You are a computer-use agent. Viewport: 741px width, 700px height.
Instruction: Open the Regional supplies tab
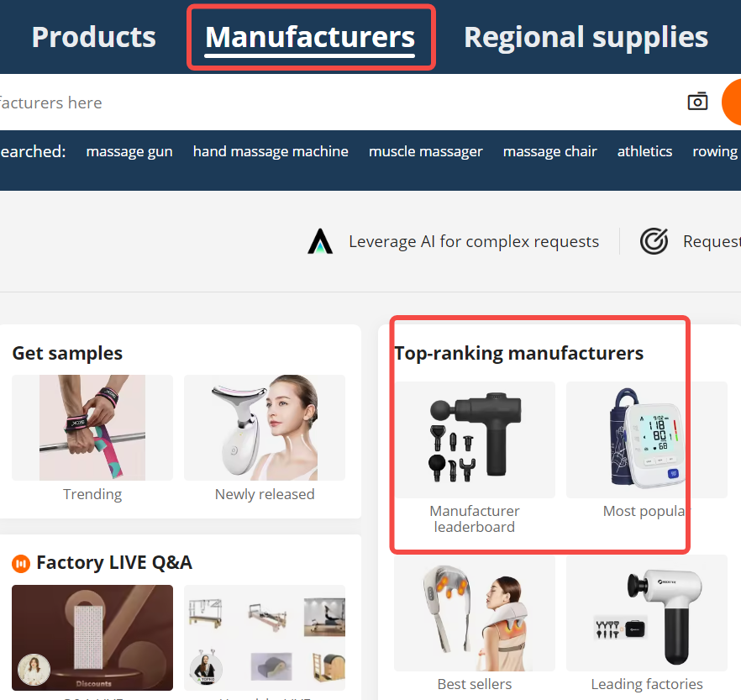tap(586, 37)
